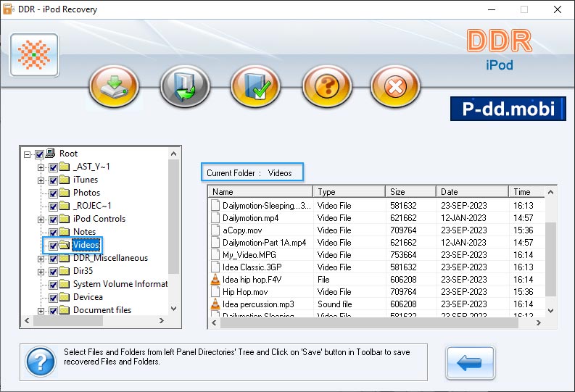Sort by the Type column header
The height and width of the screenshot is (392, 575).
coord(349,191)
